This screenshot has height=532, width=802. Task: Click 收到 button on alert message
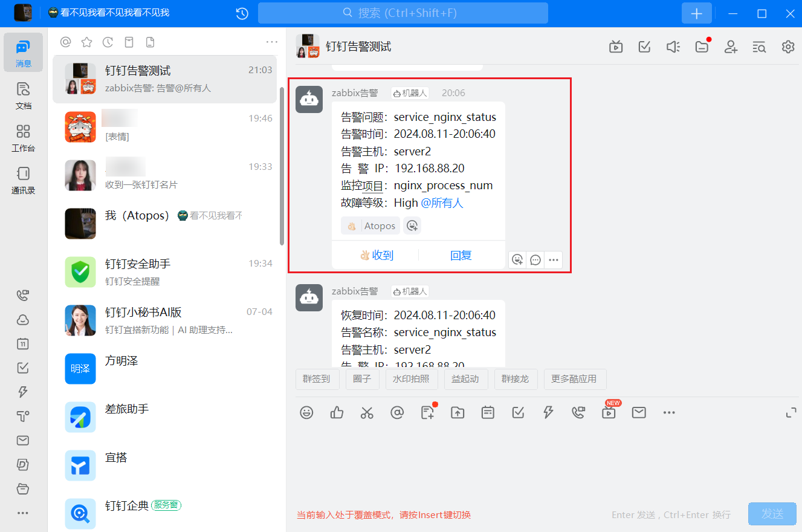tap(376, 255)
